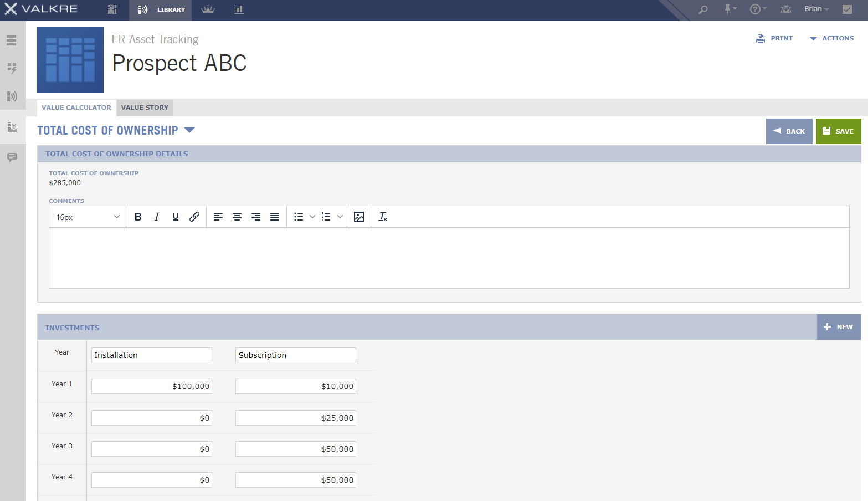The height and width of the screenshot is (501, 868).
Task: Click the $285,000 total cost value
Action: tap(65, 183)
